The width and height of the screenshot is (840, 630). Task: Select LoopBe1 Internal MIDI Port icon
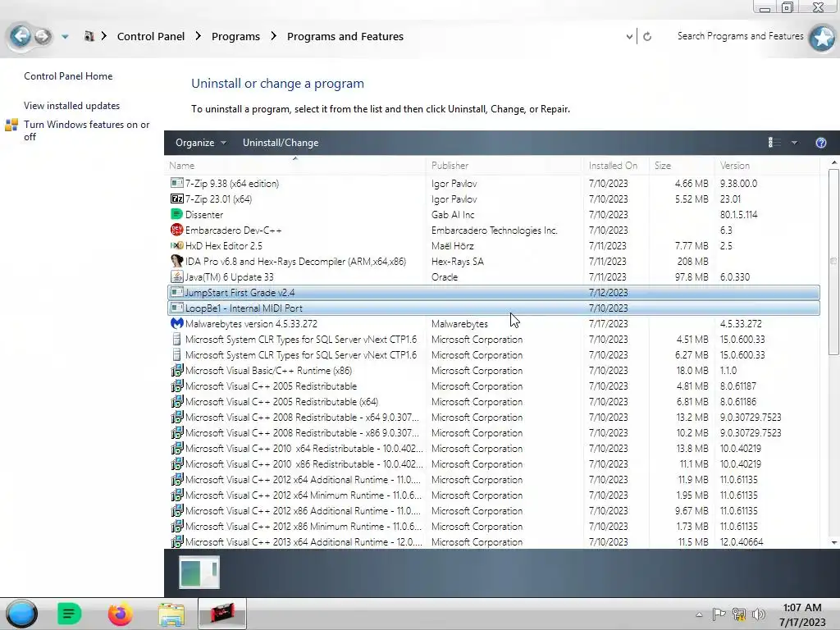[x=177, y=308]
